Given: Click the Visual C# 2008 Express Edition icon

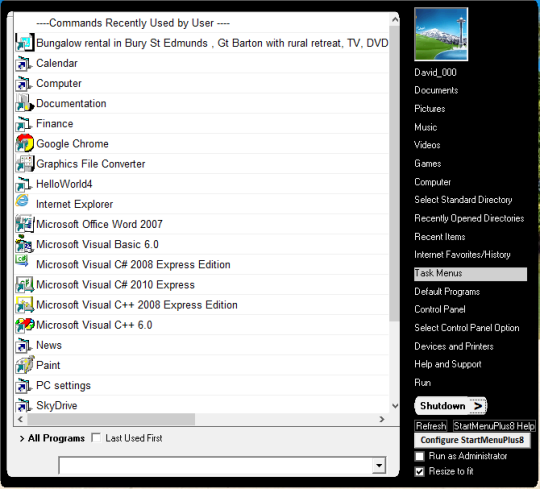Looking at the screenshot, I should pyautogui.click(x=22, y=261).
